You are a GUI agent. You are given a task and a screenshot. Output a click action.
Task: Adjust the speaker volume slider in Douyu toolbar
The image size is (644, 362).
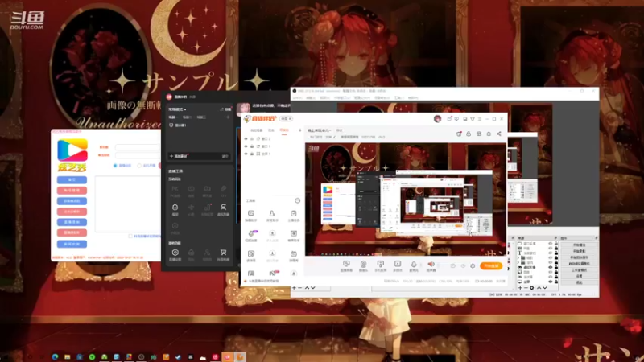[443, 266]
